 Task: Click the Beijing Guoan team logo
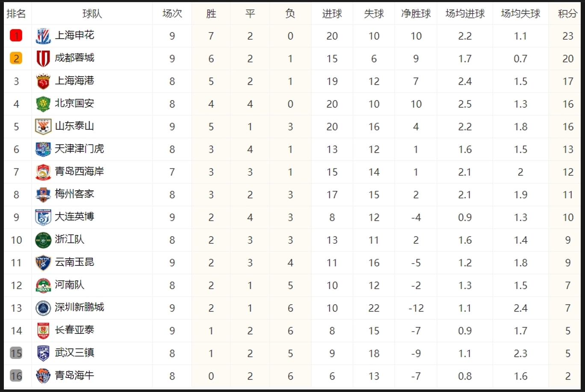coord(43,104)
